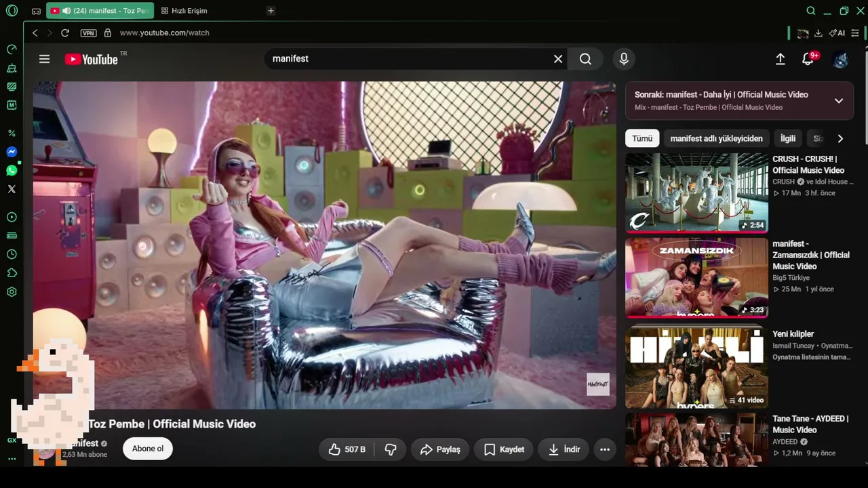The height and width of the screenshot is (488, 868).
Task: Open the percent deals icon in sidebar
Action: (12, 134)
